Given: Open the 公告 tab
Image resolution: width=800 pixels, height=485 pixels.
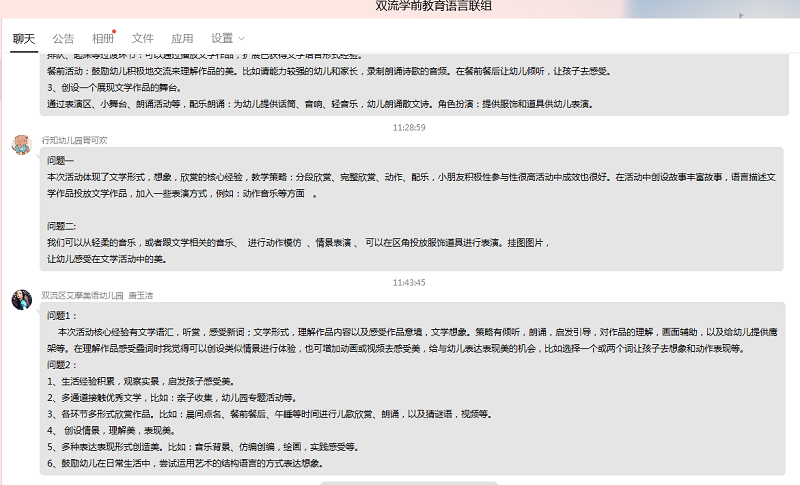Looking at the screenshot, I should click(63, 38).
